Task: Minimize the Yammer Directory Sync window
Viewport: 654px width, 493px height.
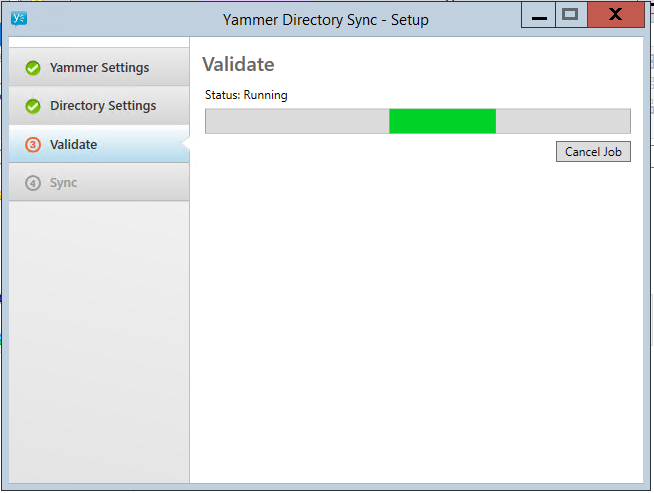Action: tap(538, 17)
